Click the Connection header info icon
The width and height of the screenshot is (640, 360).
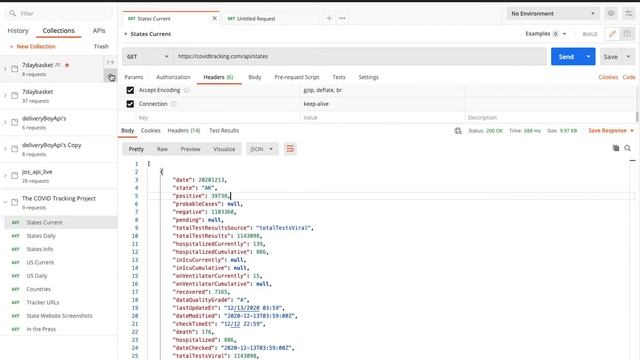[174, 104]
